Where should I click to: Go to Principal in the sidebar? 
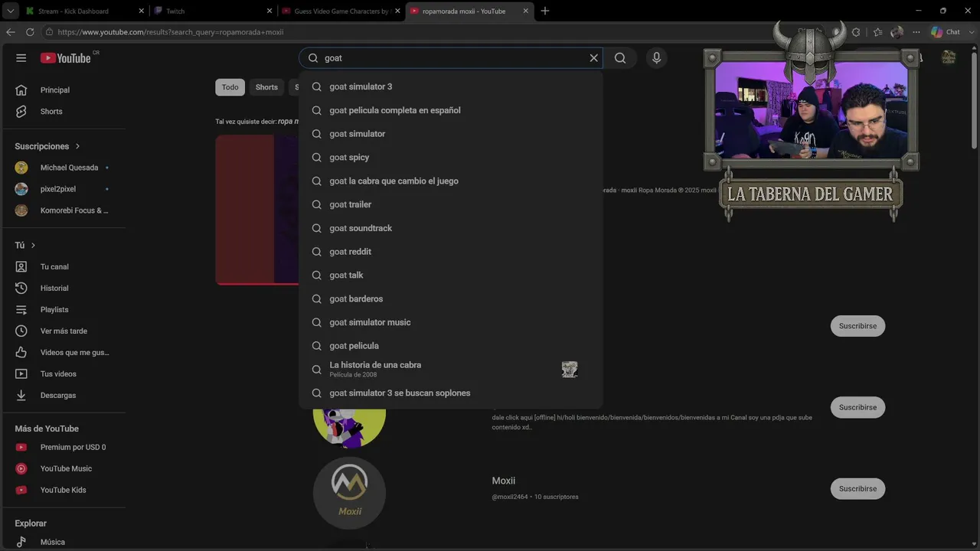pyautogui.click(x=64, y=90)
